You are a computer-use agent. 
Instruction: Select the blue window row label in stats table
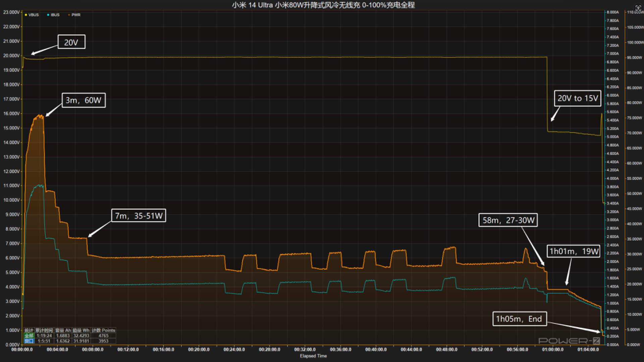(29, 341)
